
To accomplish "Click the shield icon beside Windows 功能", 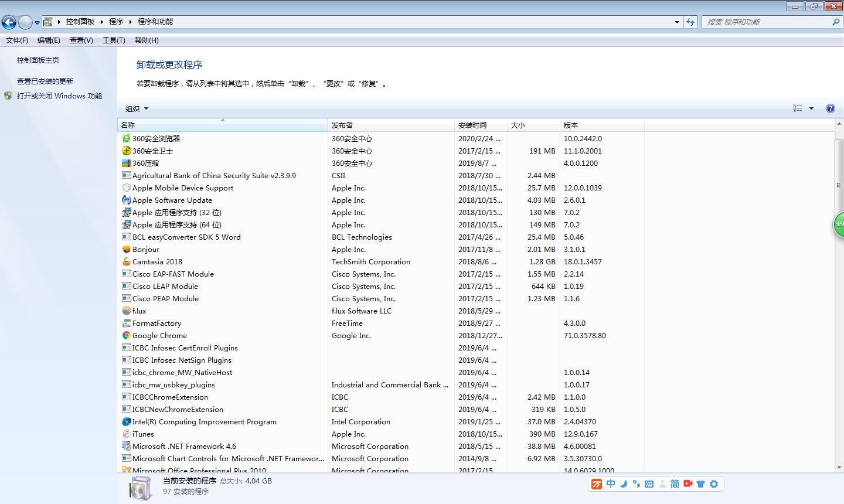I will click(x=8, y=96).
